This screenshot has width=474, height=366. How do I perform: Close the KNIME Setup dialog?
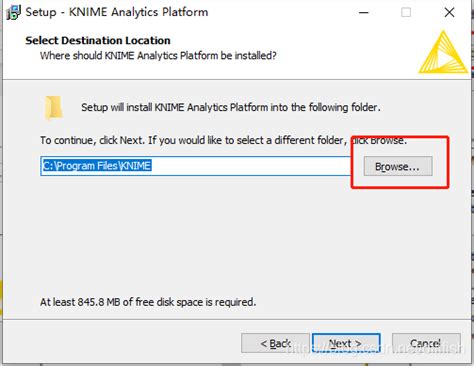[449, 13]
